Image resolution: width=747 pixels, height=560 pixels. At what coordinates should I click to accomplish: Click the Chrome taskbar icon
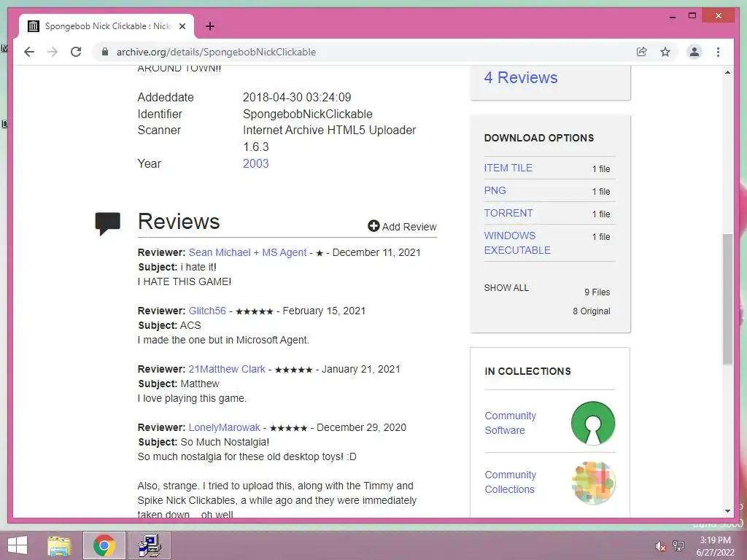[104, 545]
